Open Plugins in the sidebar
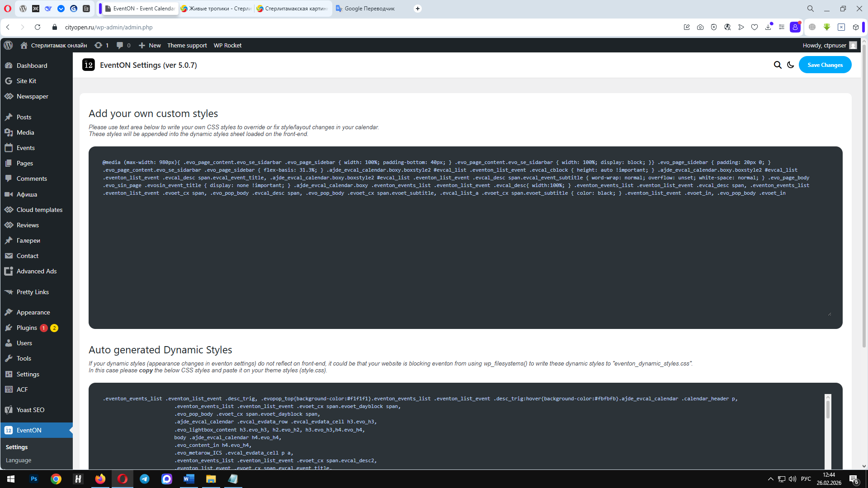Screen dimensions: 868x488 (x=27, y=328)
